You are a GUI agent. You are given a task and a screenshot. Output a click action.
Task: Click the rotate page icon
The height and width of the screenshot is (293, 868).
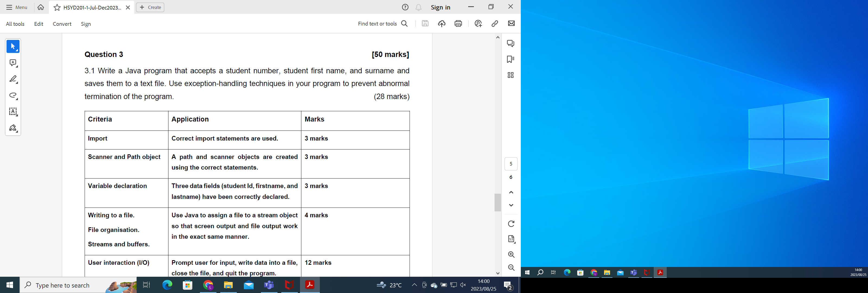[511, 224]
